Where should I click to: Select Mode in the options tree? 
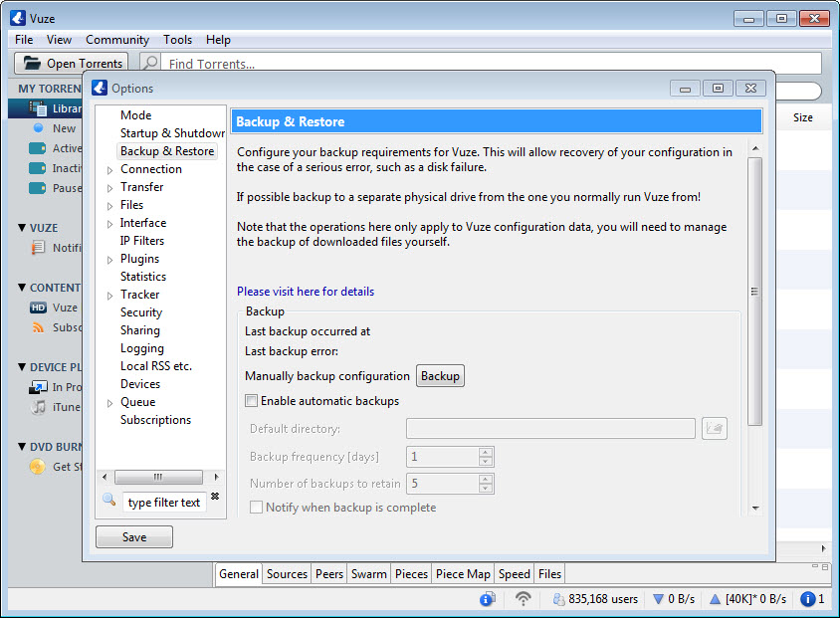135,115
